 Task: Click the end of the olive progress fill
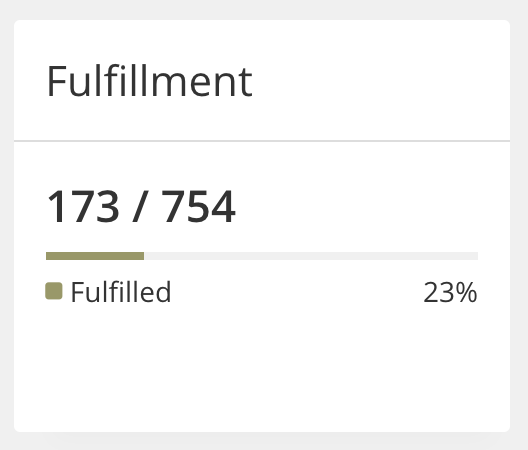coord(143,256)
